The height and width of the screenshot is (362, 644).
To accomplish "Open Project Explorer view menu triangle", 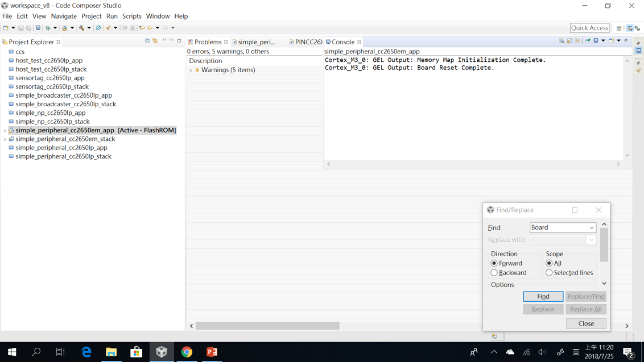I will (x=164, y=40).
